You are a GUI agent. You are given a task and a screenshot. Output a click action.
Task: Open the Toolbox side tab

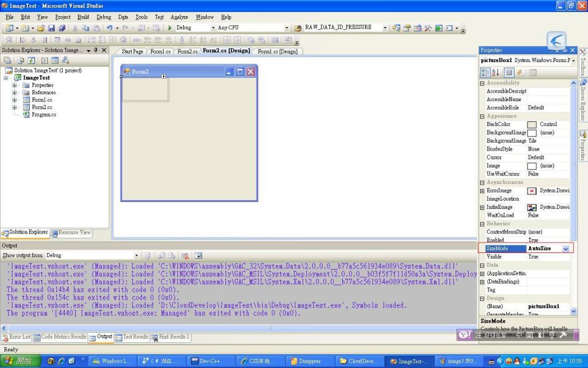pos(583,63)
